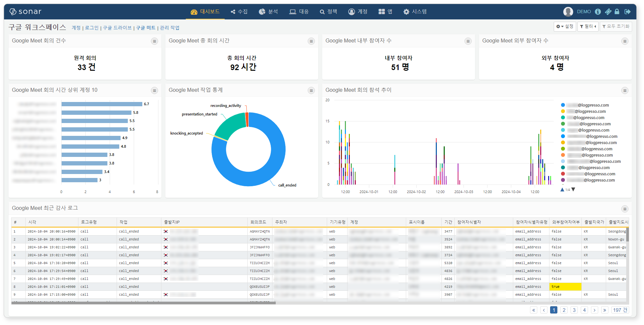
Task: Go to last page with double-right arrow
Action: (604, 310)
